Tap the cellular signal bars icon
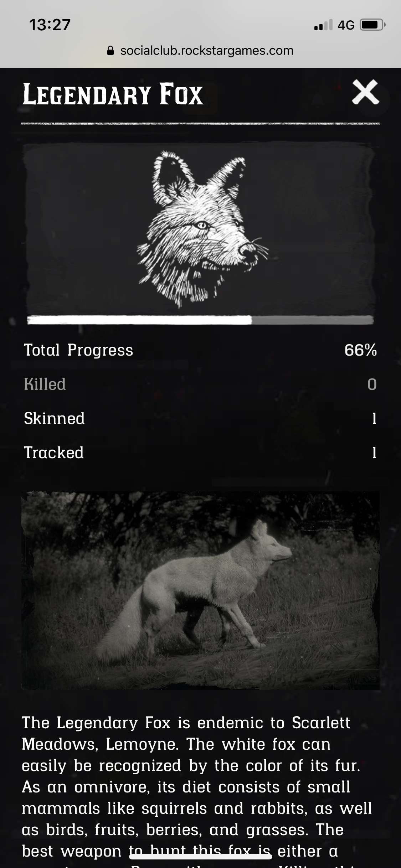The image size is (401, 868). pyautogui.click(x=323, y=25)
